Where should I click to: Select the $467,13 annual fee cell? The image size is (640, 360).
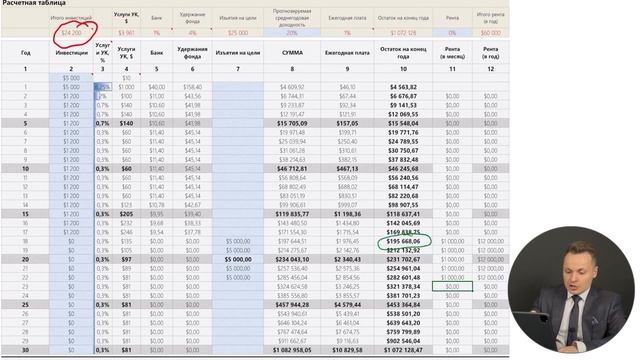pyautogui.click(x=347, y=169)
